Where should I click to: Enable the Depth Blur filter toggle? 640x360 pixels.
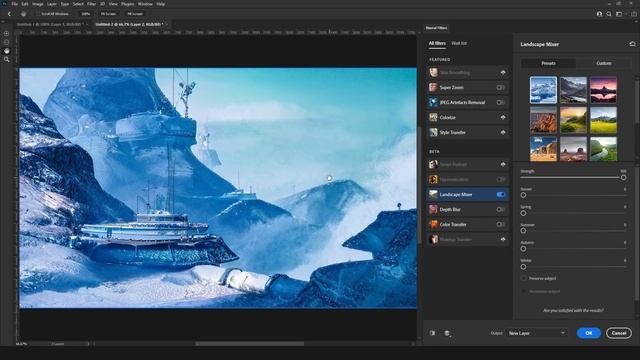click(x=500, y=209)
